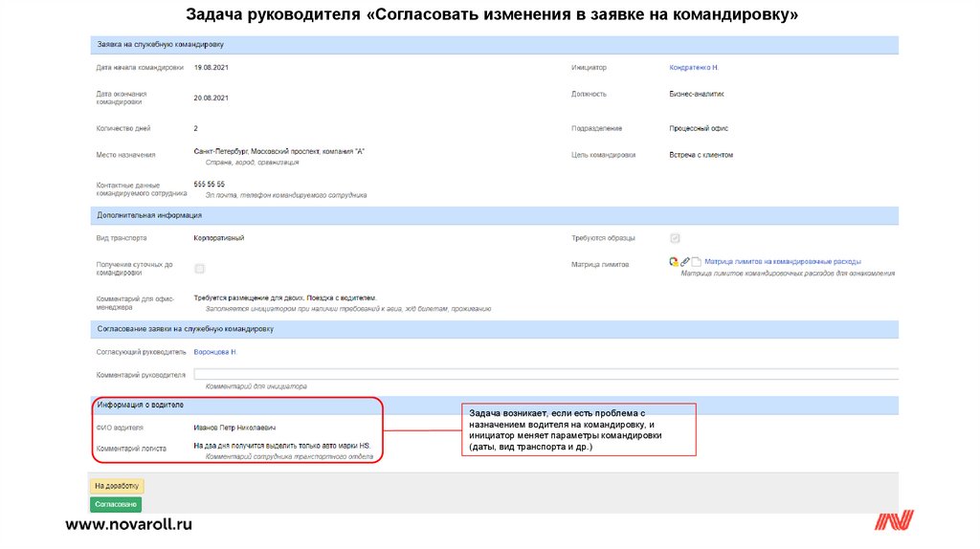Viewport: 980px width, 549px height.
Task: Collapse Согласование заявки на служебную командировку section
Action: click(x=185, y=329)
